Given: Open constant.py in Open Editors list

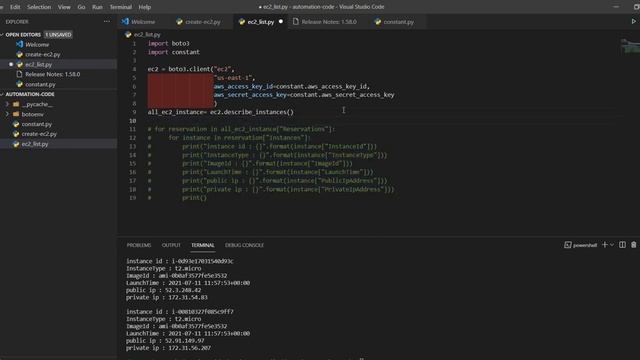Looking at the screenshot, I should 40,84.
